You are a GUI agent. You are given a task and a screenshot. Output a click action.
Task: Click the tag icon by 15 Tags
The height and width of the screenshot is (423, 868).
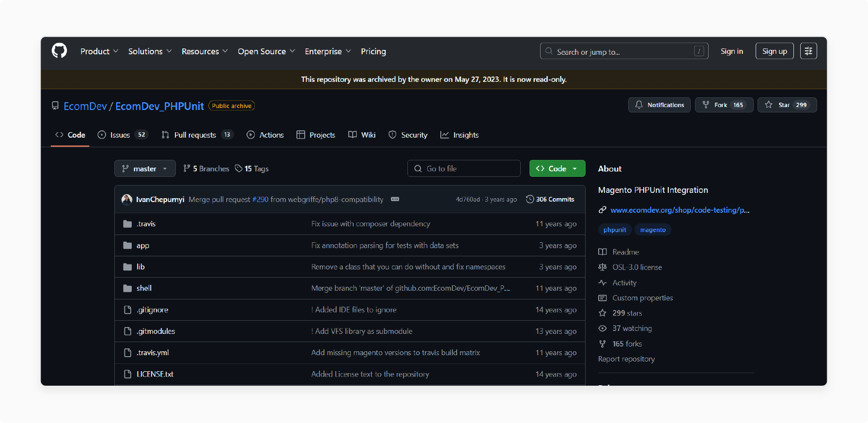tap(239, 169)
